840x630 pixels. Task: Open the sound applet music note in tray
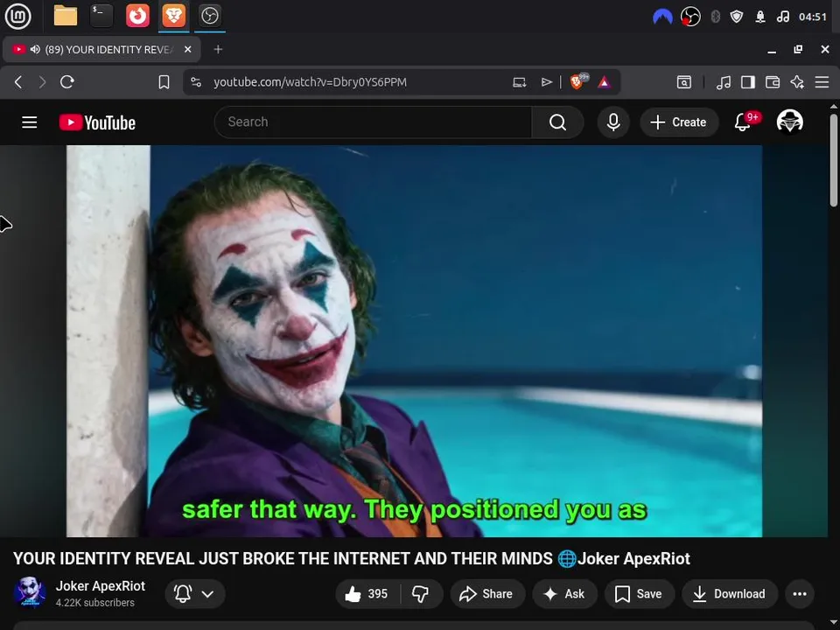782,17
